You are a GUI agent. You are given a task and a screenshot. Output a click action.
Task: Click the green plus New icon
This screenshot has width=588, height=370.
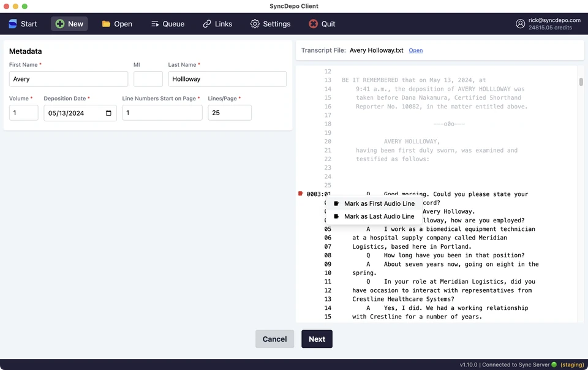tap(59, 24)
